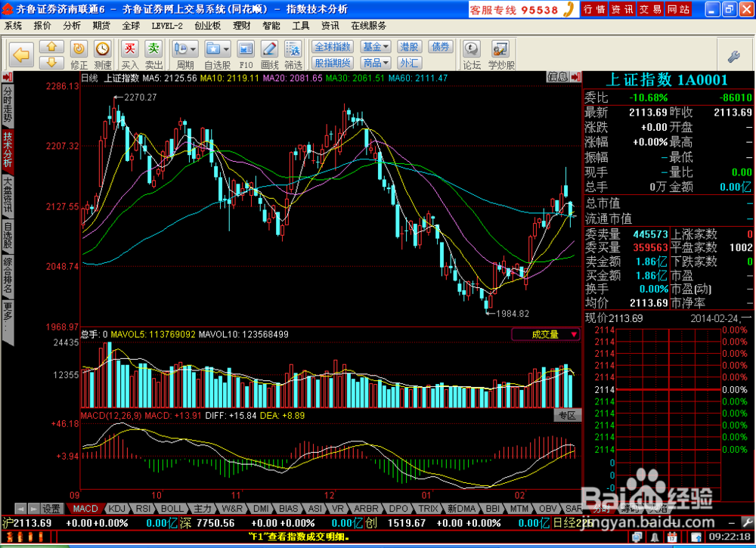Open the 周期 period dropdown
756x548 pixels.
point(185,55)
